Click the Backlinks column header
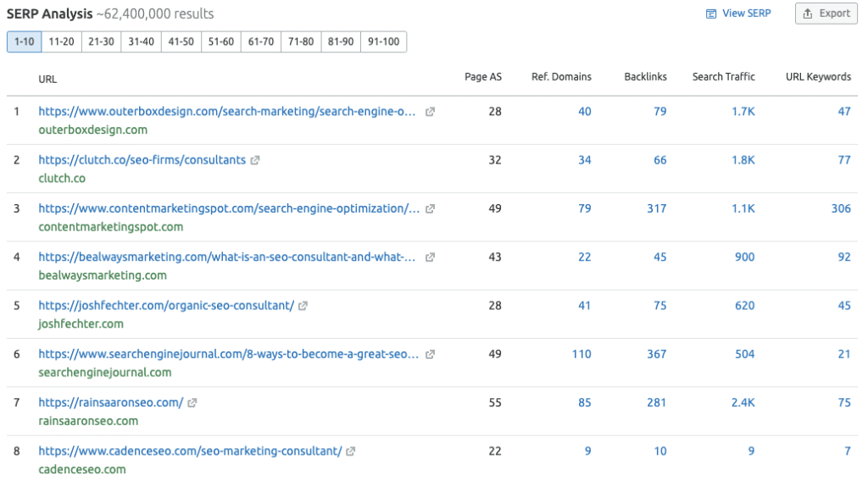 click(645, 77)
